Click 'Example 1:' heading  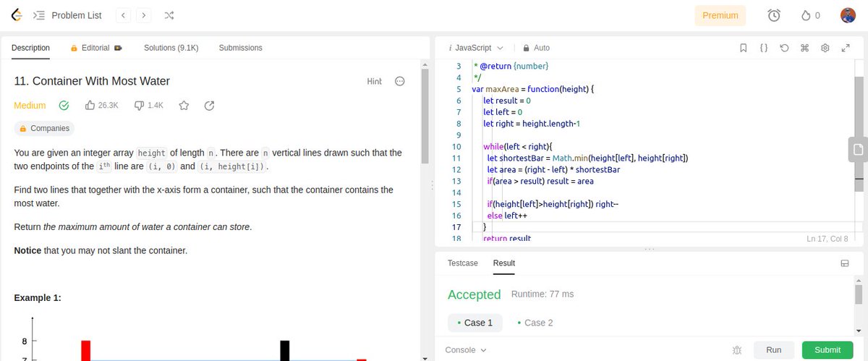[38, 297]
